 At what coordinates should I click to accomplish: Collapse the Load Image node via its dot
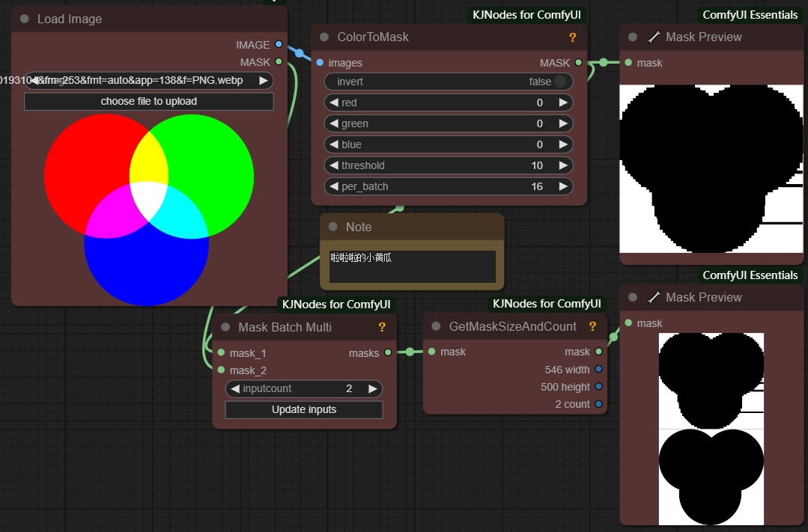pyautogui.click(x=25, y=19)
